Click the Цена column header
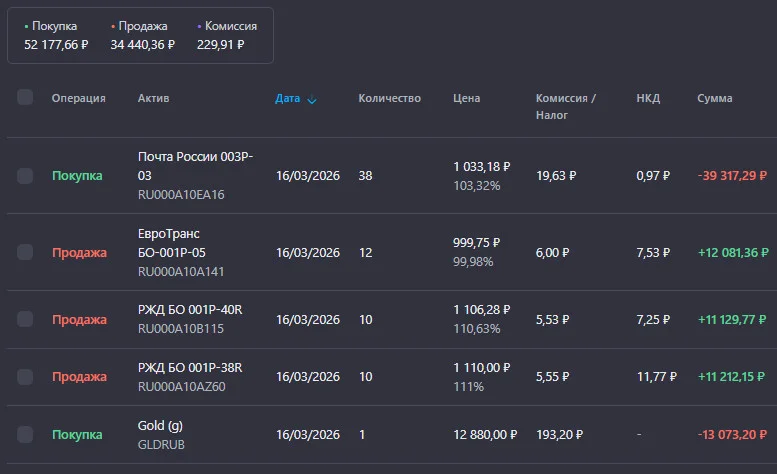 466,98
